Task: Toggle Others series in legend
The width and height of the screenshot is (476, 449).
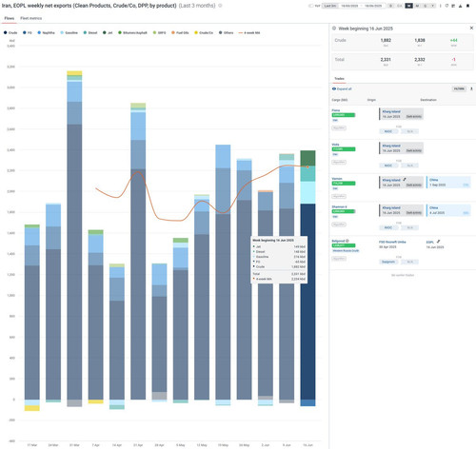Action: tap(226, 32)
